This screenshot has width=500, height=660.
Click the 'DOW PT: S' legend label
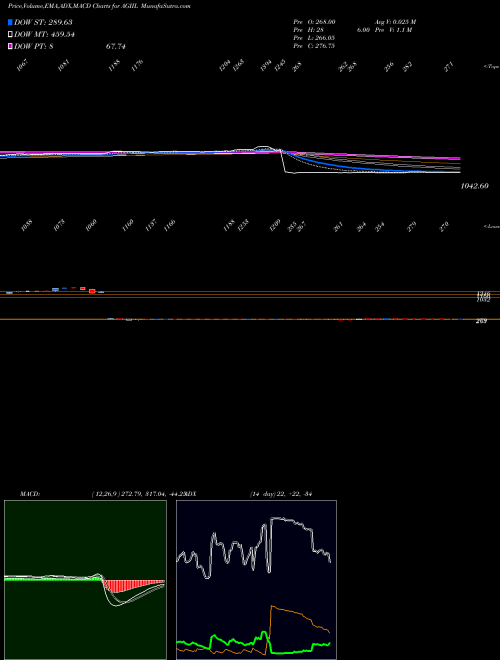pos(34,47)
